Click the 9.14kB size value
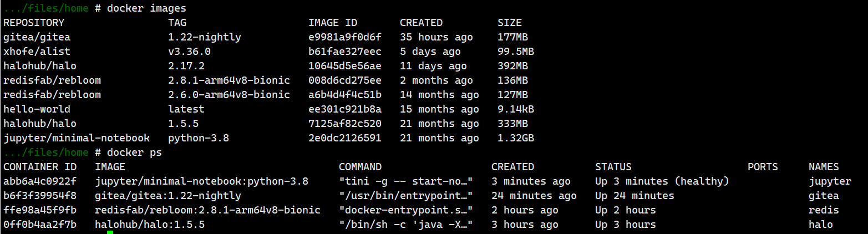 (516, 109)
